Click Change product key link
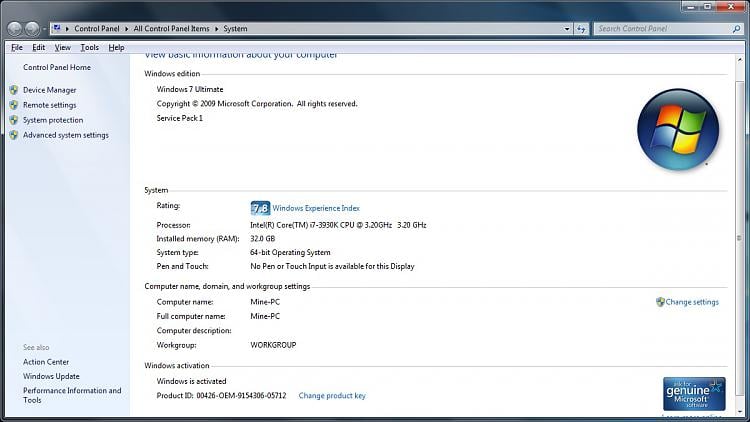Viewport: 750px width, 422px height. pyautogui.click(x=332, y=396)
